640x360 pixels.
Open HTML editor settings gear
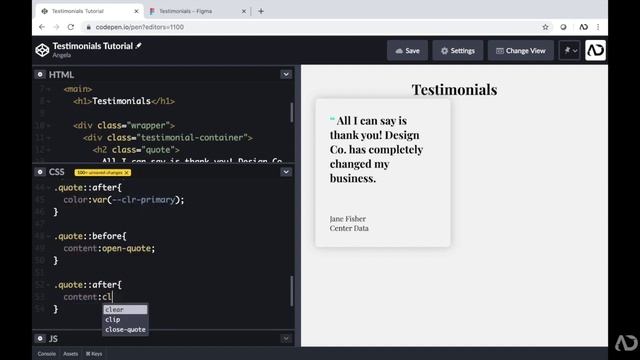[40, 75]
